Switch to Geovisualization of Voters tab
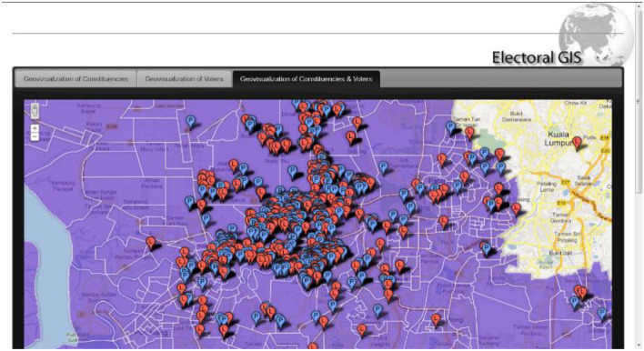The image size is (644, 351). point(184,79)
